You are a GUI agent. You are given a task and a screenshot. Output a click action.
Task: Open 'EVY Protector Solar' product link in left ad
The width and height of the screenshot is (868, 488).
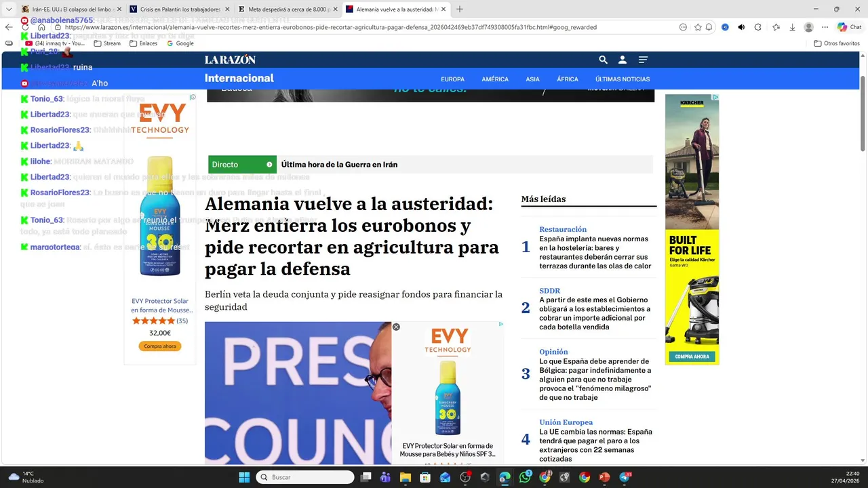click(x=160, y=306)
